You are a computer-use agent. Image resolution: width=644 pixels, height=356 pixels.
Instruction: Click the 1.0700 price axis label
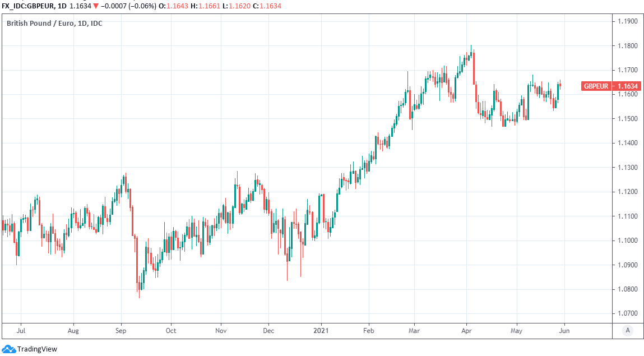[627, 313]
